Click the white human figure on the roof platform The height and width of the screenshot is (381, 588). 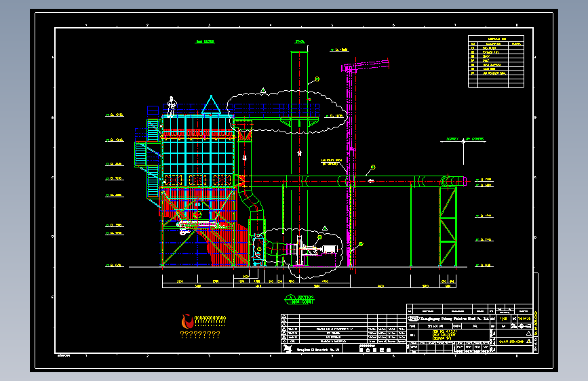(172, 106)
